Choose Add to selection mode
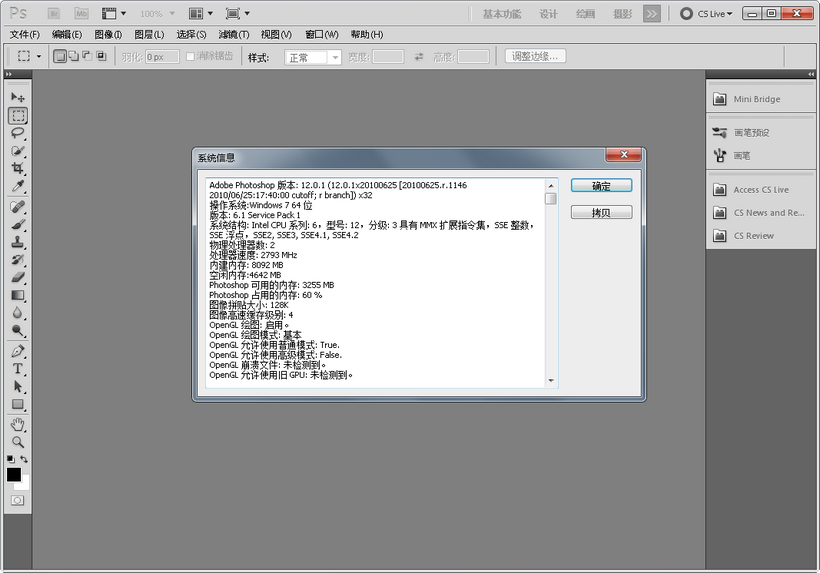The image size is (820, 573). point(74,56)
